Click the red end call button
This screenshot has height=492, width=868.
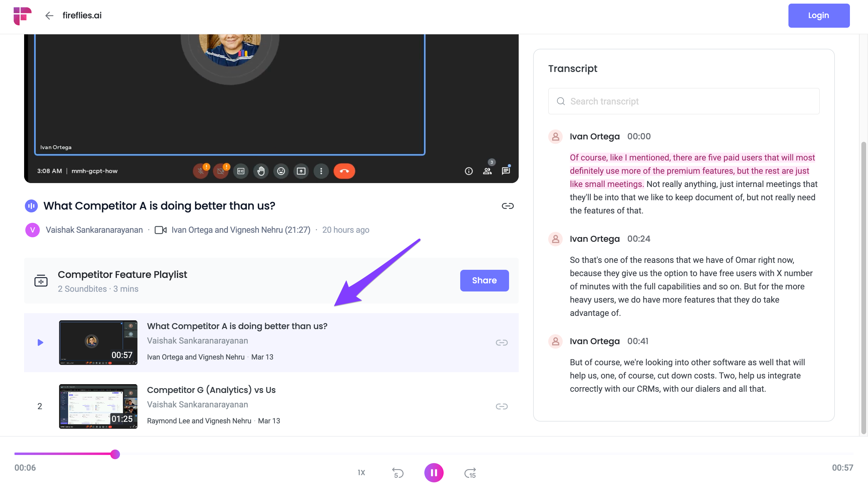pos(344,171)
